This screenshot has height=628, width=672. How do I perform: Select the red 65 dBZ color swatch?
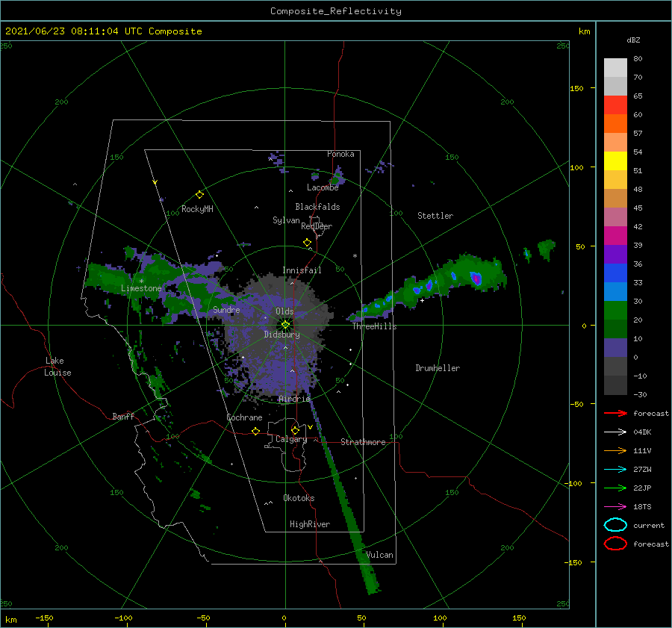(x=615, y=105)
